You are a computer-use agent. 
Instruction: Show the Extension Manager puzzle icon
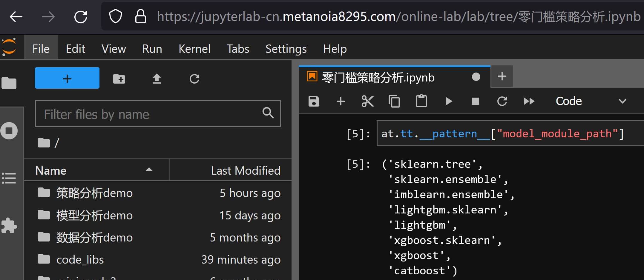coord(9,226)
